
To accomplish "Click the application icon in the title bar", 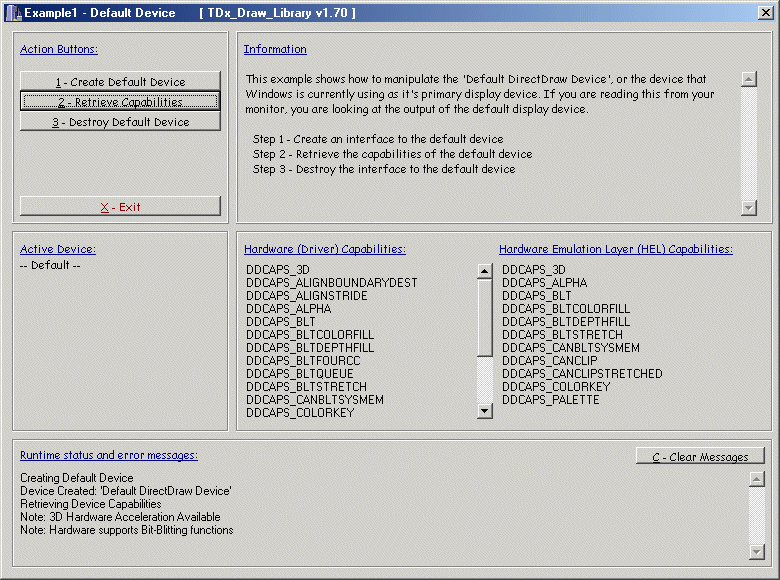I will pos(13,13).
